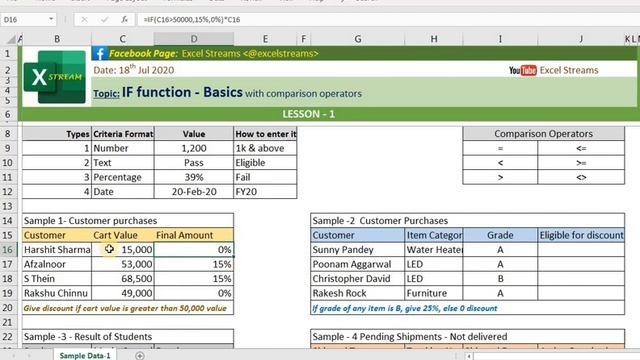Image resolution: width=640 pixels, height=360 pixels.
Task: Select the '<=' comparison operator cell
Action: pyautogui.click(x=581, y=148)
